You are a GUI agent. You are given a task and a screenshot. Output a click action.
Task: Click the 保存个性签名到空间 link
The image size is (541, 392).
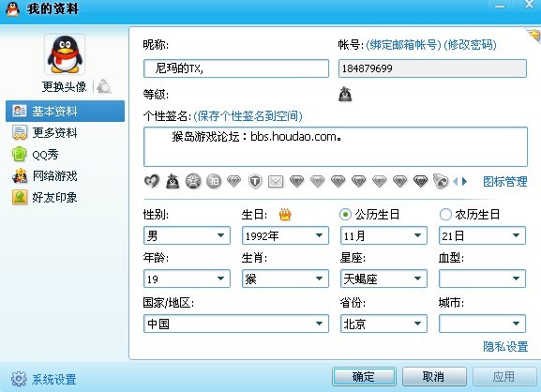[248, 116]
